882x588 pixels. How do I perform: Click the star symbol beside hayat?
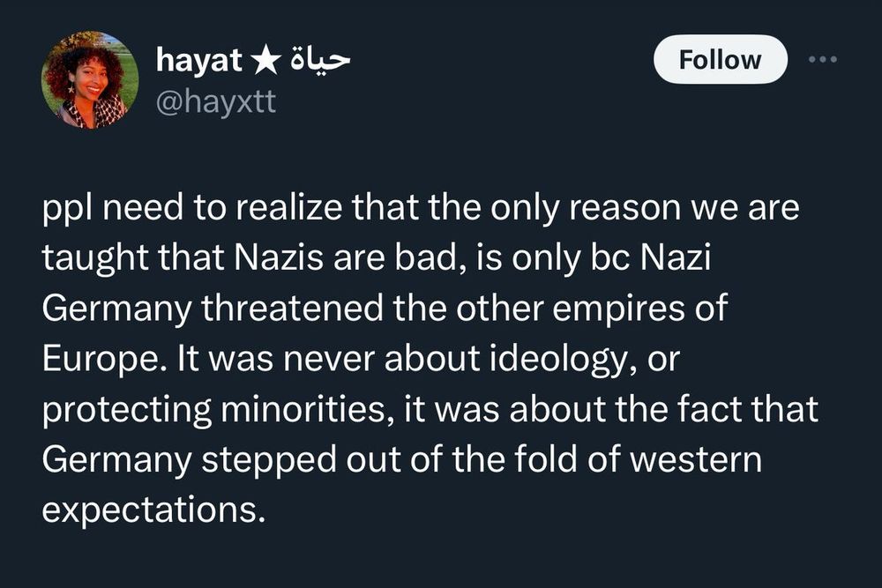click(x=265, y=60)
